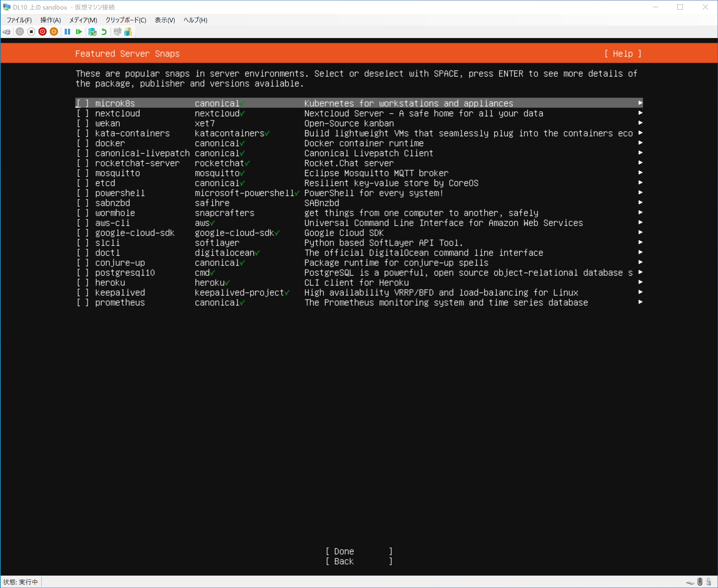Screen dimensions: 718x588
Task: Tick the postgresql10 snap checkbox
Action: tap(83, 273)
